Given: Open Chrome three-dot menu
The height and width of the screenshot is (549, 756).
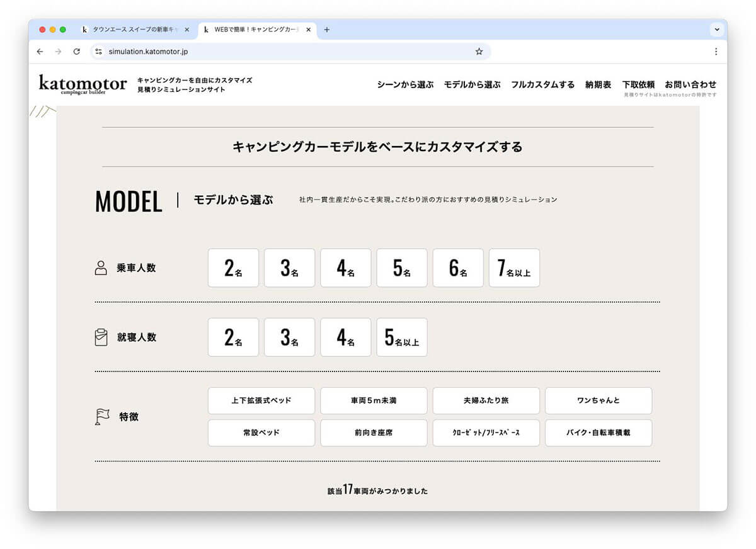Looking at the screenshot, I should 716,52.
